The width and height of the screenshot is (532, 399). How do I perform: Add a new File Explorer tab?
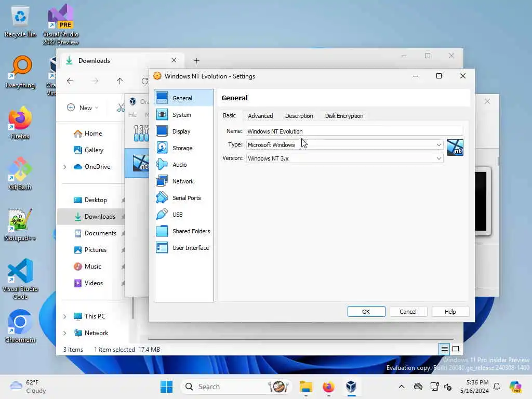click(196, 61)
